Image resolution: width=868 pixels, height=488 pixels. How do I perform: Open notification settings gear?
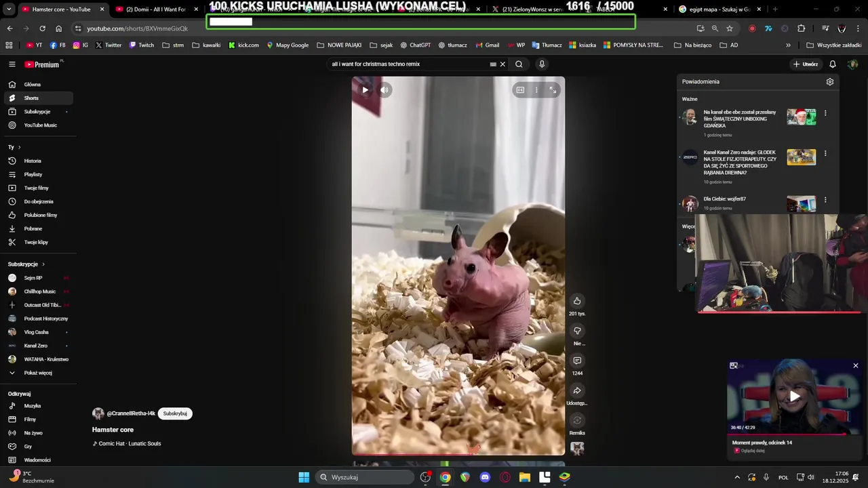click(x=830, y=82)
